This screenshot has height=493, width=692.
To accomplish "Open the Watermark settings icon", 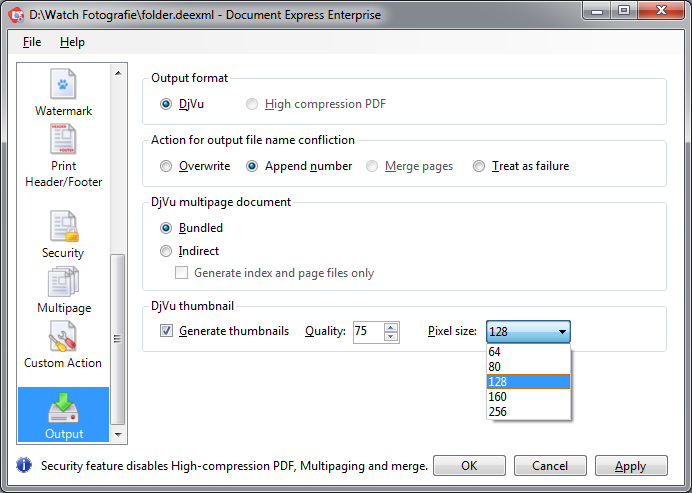I will click(x=63, y=84).
